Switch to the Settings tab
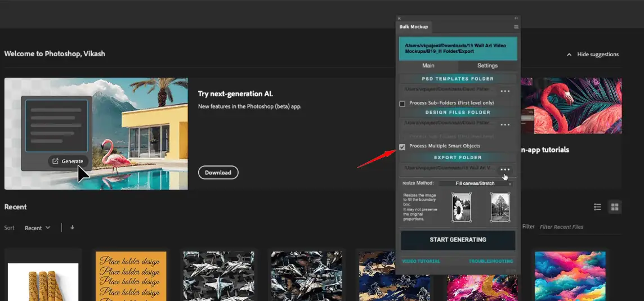The height and width of the screenshot is (301, 644). click(487, 66)
